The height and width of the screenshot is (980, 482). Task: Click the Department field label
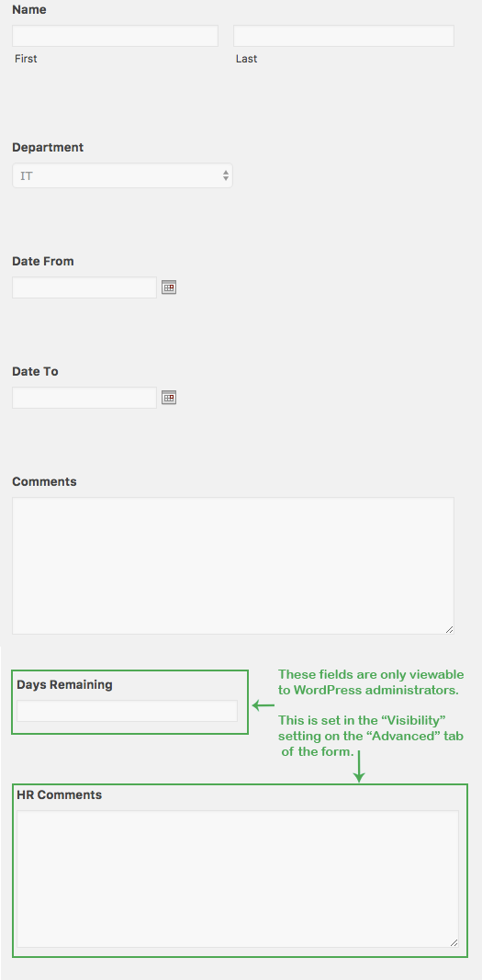click(x=48, y=148)
